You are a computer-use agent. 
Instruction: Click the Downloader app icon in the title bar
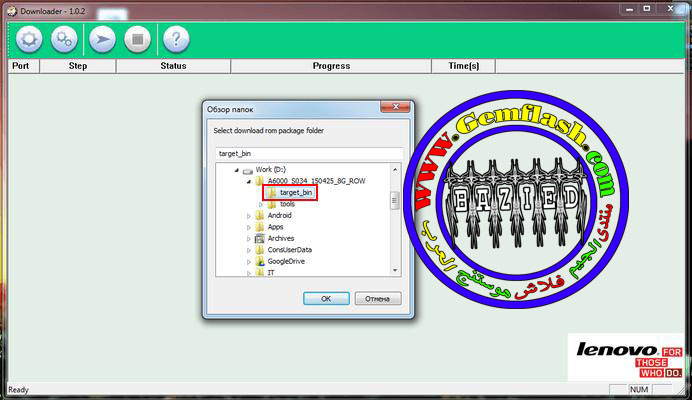(x=12, y=11)
